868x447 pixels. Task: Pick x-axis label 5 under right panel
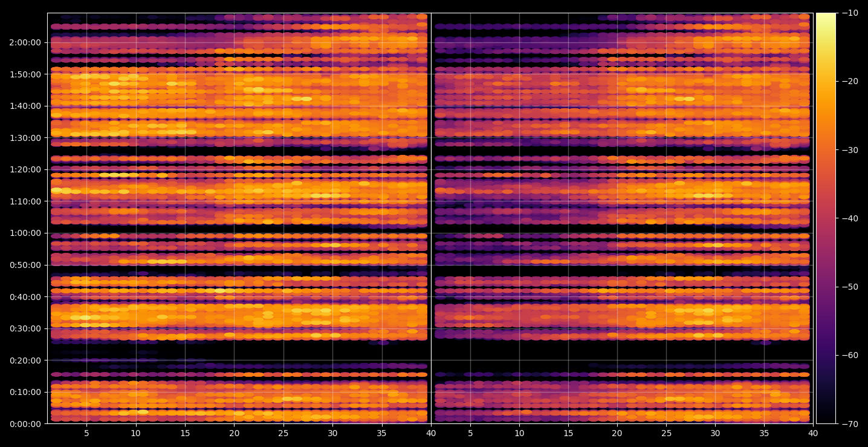470,434
